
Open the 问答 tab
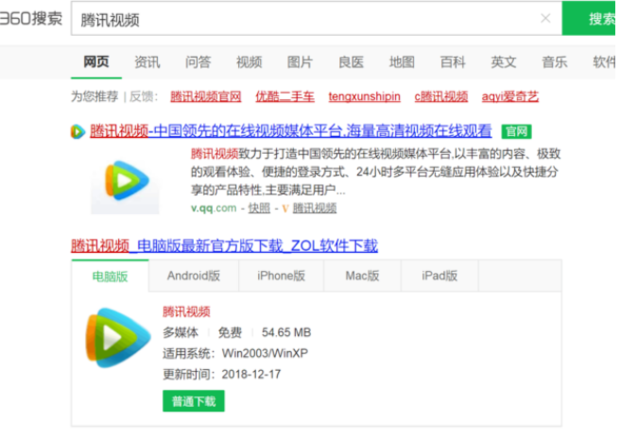point(198,62)
